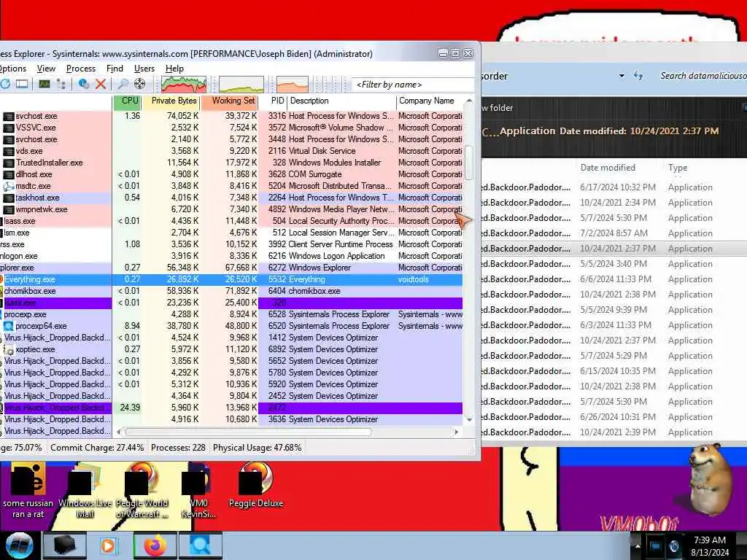Open the Peggle World of Warcraft desktop icon

pos(142,490)
